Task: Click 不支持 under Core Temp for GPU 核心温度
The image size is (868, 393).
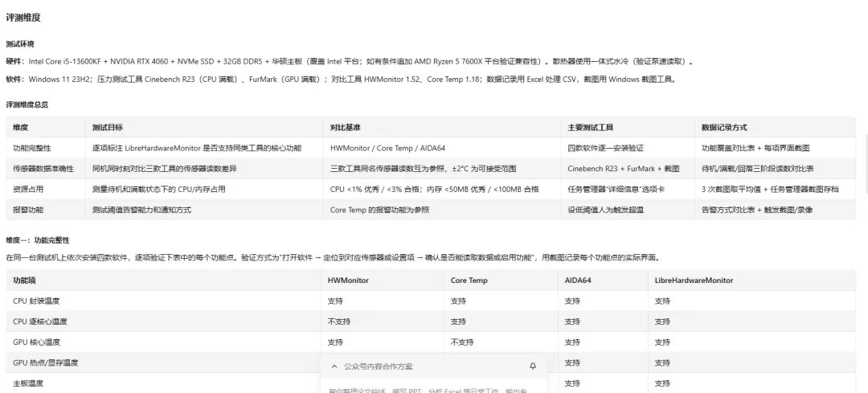Action: 461,342
